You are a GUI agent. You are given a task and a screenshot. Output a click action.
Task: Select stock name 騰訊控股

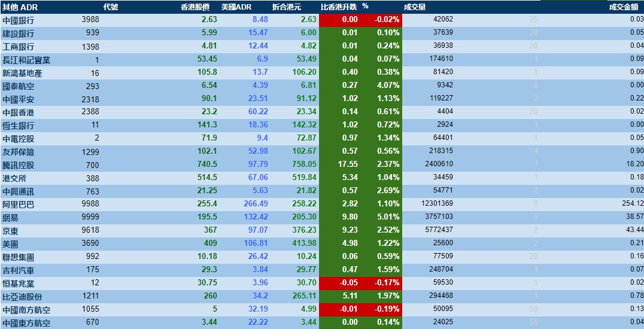(x=18, y=165)
